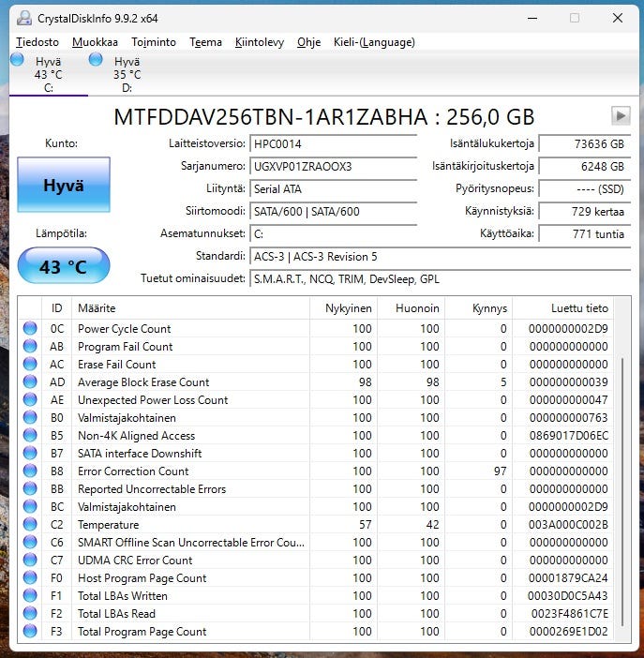This screenshot has height=658, width=644.
Task: Click the Pyöritysnopeus value ---- (SSD)
Action: 585,188
